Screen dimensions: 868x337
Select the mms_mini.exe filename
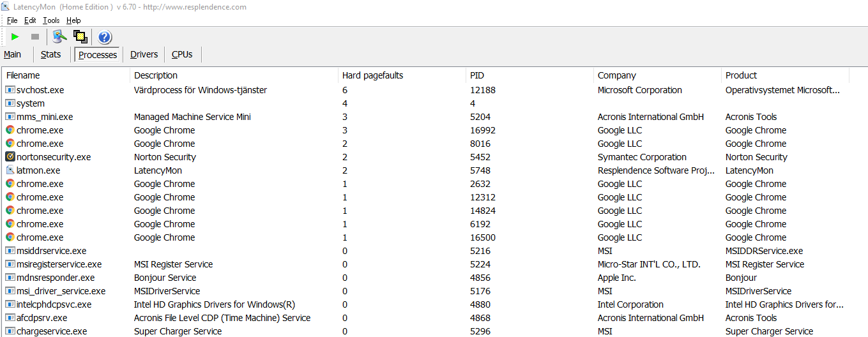pyautogui.click(x=45, y=117)
